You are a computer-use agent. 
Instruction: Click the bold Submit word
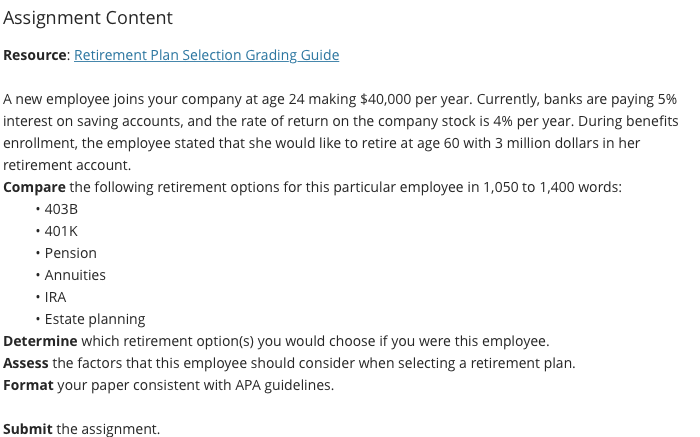click(28, 429)
